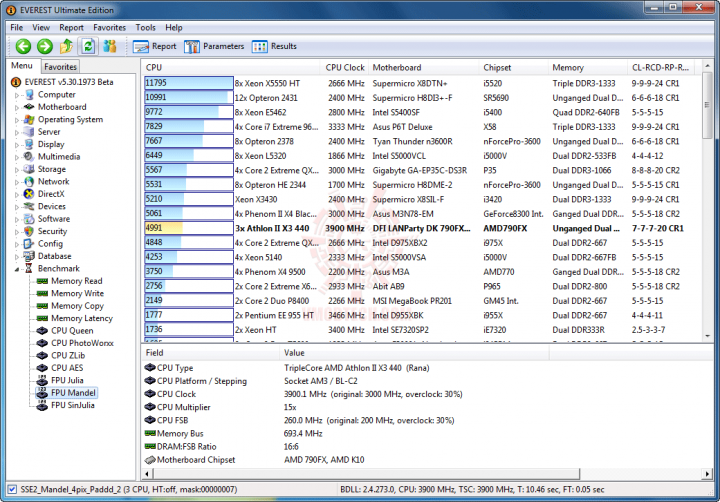Sort by Memory column header

pyautogui.click(x=587, y=68)
